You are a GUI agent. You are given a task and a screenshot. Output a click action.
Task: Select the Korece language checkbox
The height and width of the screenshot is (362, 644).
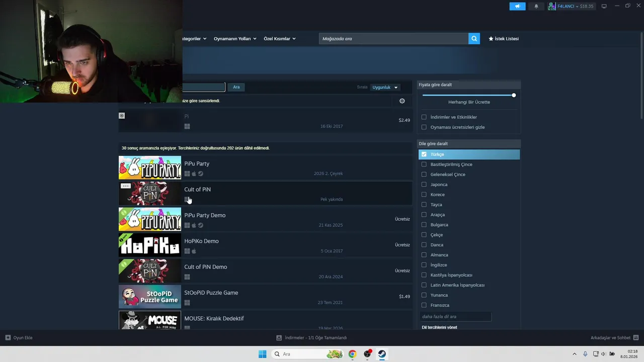point(424,195)
